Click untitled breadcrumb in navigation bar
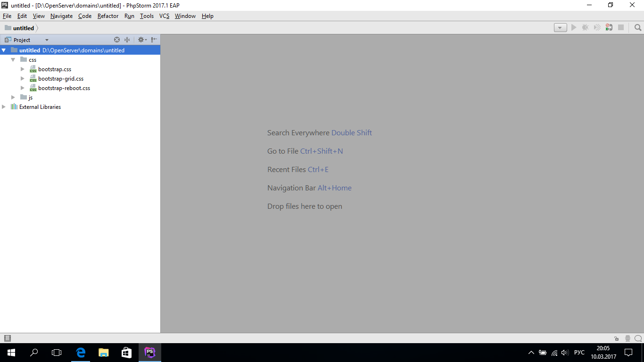Viewport: 644px width, 362px height. 23,28
